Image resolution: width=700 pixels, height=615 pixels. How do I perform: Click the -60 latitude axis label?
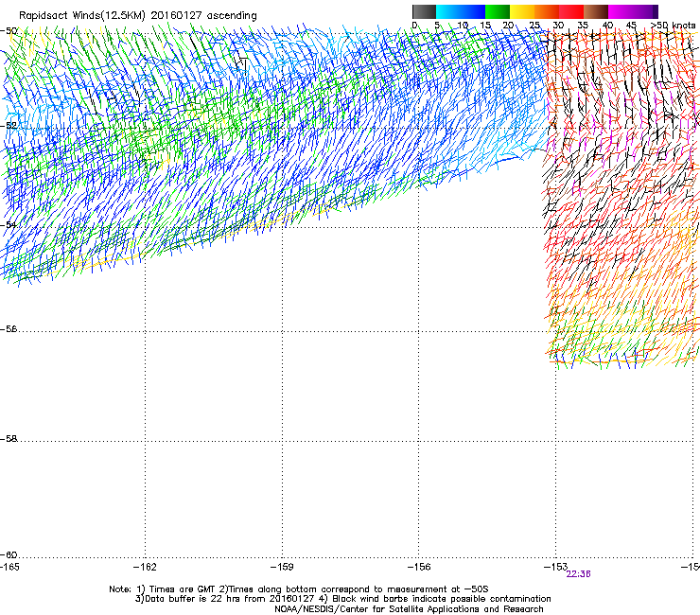(x=9, y=555)
